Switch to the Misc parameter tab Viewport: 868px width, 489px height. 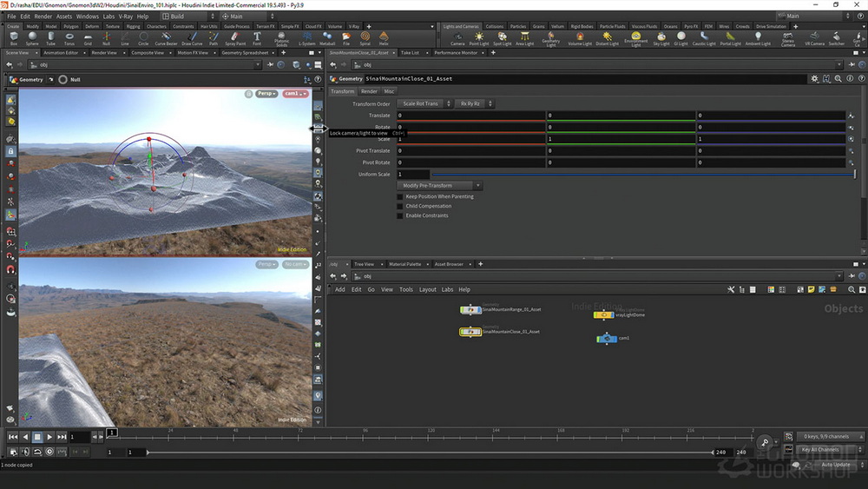pyautogui.click(x=389, y=91)
